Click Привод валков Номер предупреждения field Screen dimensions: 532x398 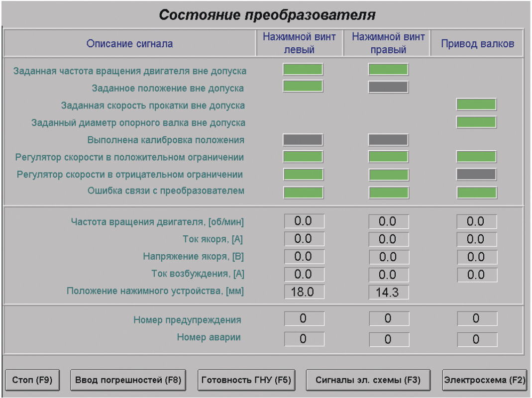coord(477,319)
